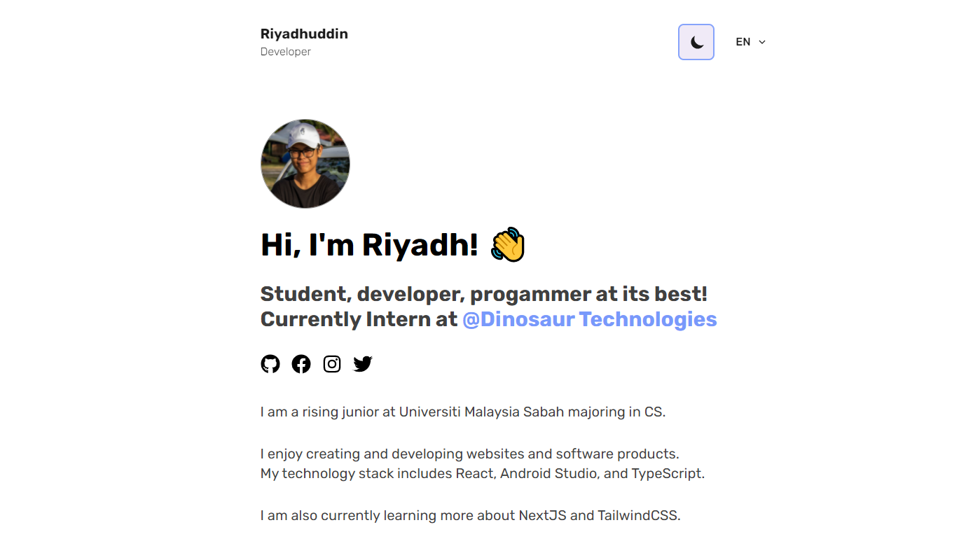980x546 pixels.
Task: Click the Developer subtitle under the name
Action: coord(286,52)
